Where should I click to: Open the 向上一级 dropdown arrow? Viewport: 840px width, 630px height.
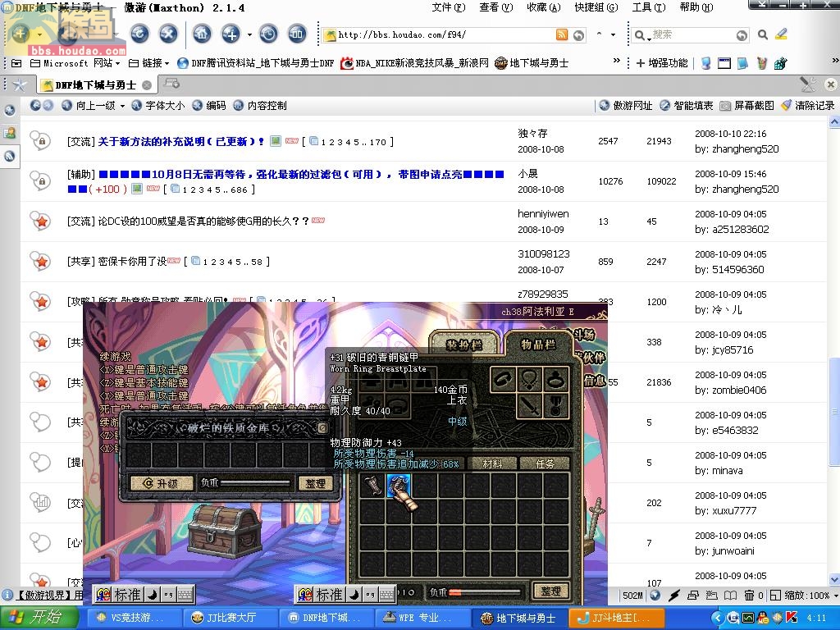tap(122, 106)
